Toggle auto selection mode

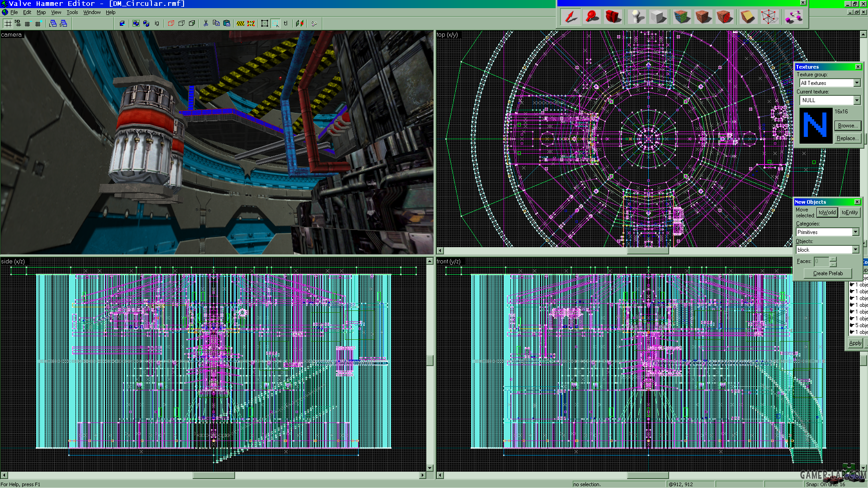pyautogui.click(x=275, y=23)
